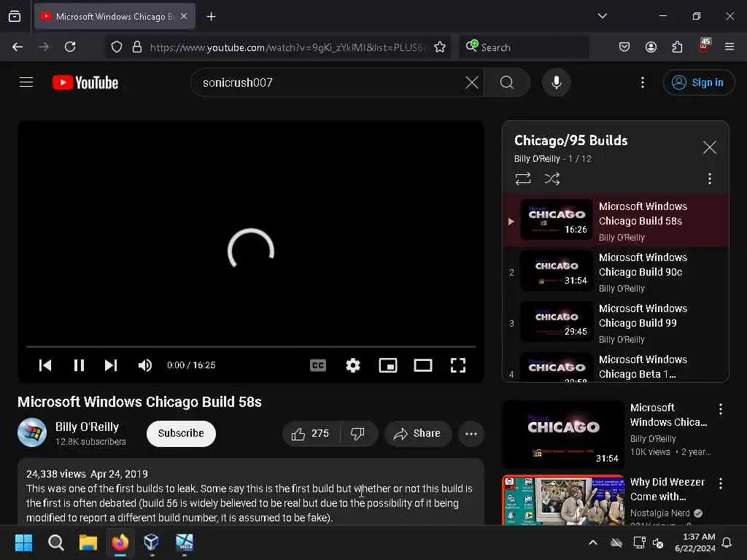Viewport: 747px width, 560px height.
Task: Open the YouTube guide hamburger menu
Action: pyautogui.click(x=26, y=82)
